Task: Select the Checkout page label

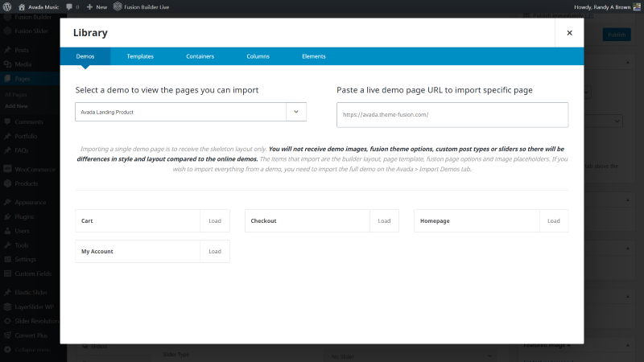Action: (x=263, y=220)
